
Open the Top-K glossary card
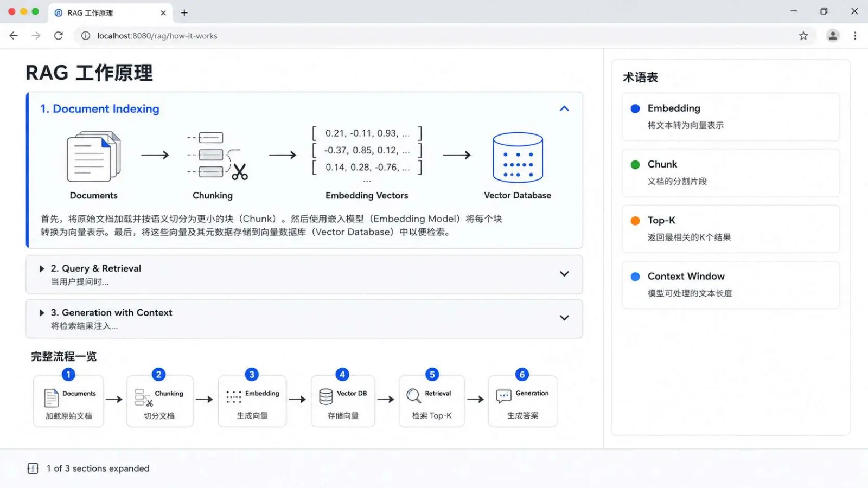731,229
